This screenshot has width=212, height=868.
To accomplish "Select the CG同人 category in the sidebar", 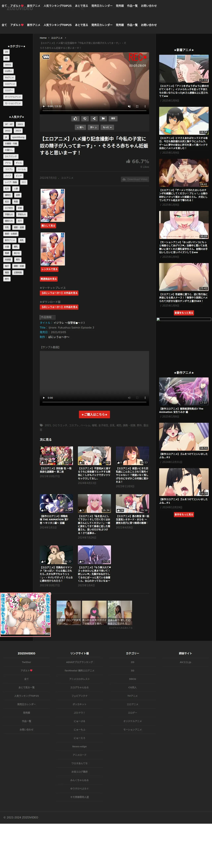I will click(x=8, y=71).
